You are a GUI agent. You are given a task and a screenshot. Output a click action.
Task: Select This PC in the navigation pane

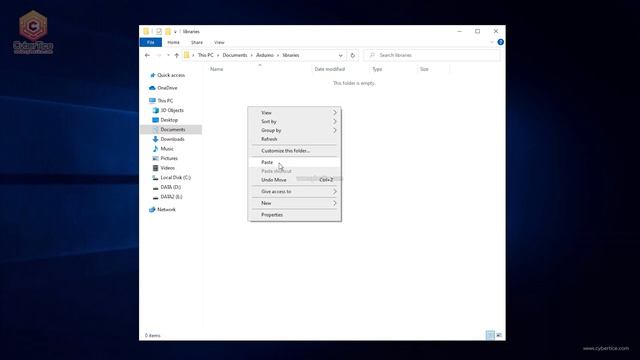click(x=165, y=100)
